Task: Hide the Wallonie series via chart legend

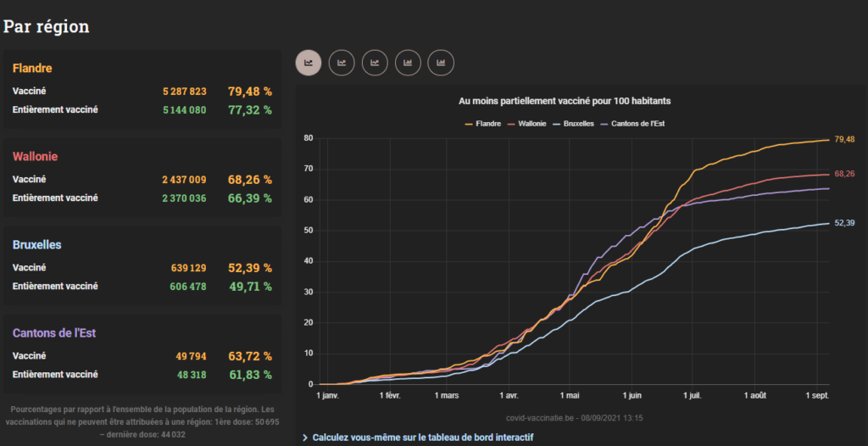Action: pyautogui.click(x=526, y=124)
